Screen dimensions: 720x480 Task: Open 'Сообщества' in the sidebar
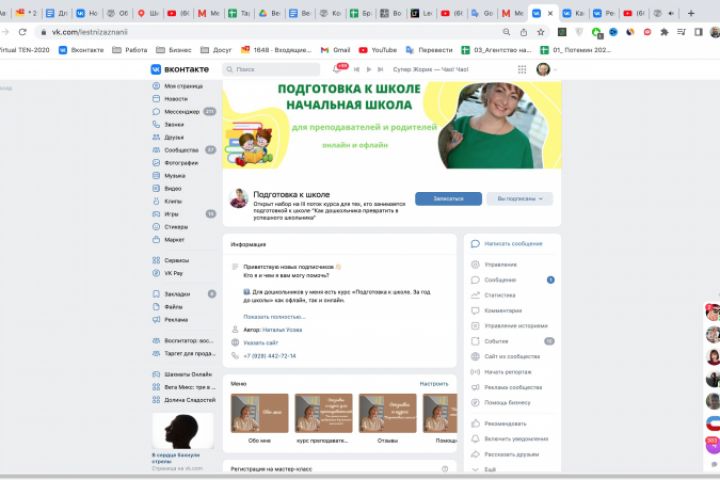coord(183,150)
